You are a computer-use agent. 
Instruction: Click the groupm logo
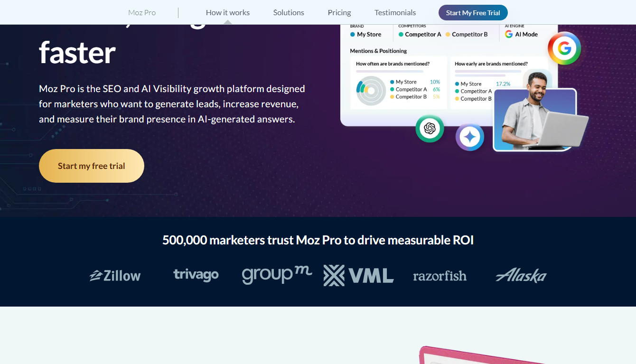coord(277,274)
